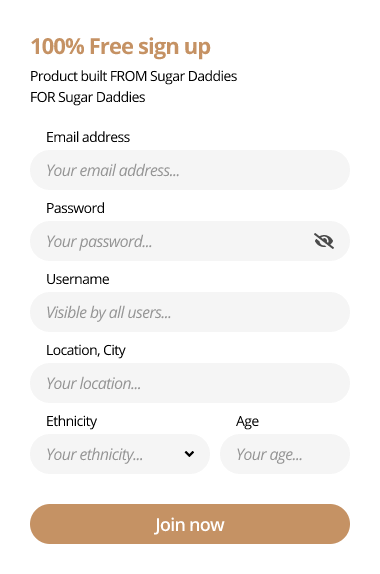Select the 'Your ethnicity...' placeholder text
The width and height of the screenshot is (380, 574).
(94, 455)
